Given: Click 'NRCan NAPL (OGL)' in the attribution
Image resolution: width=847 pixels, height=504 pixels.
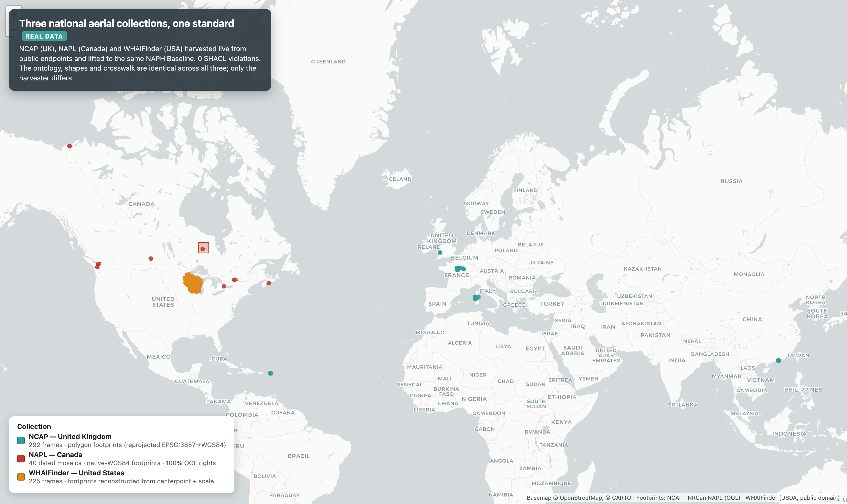Looking at the screenshot, I should 714,498.
